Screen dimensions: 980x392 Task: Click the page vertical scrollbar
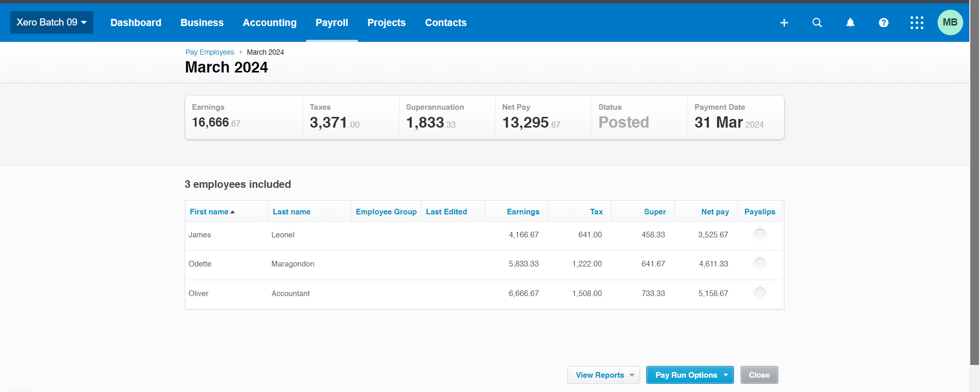[x=974, y=182]
